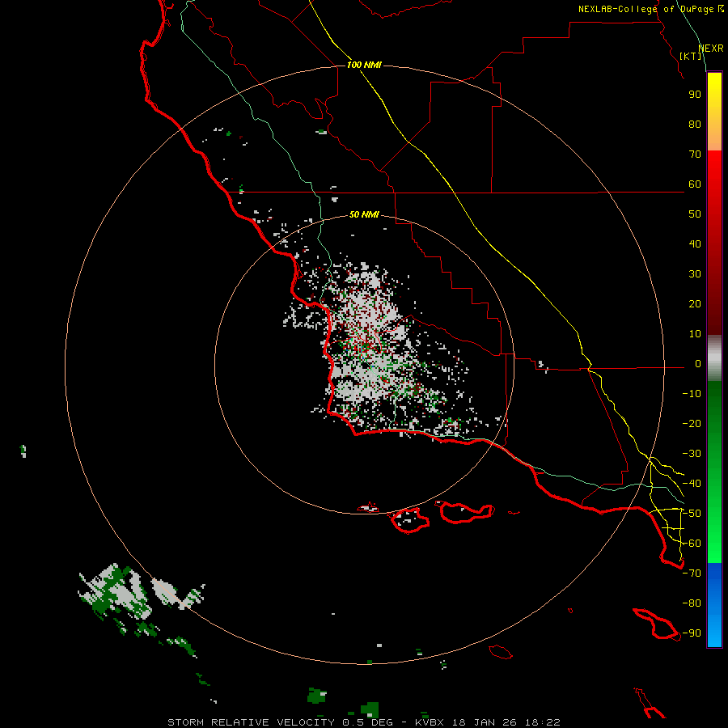Image resolution: width=728 pixels, height=728 pixels.
Task: Click the NEXR label at top right
Action: 711,49
